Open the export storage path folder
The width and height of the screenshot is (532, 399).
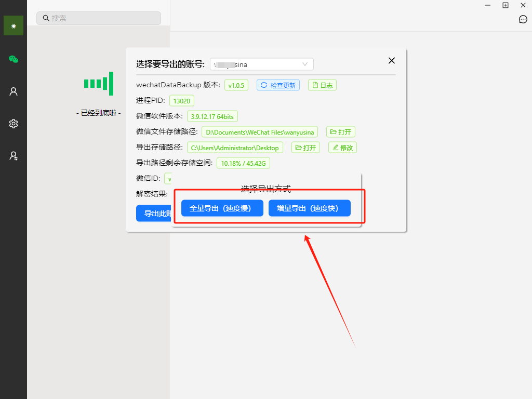305,148
